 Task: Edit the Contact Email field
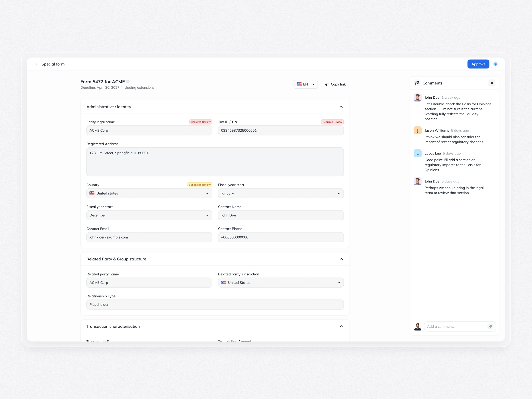[x=149, y=237]
